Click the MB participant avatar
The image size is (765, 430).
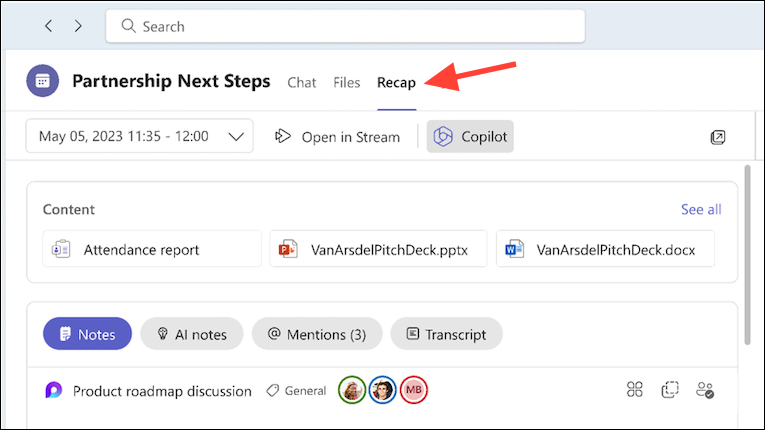[414, 390]
